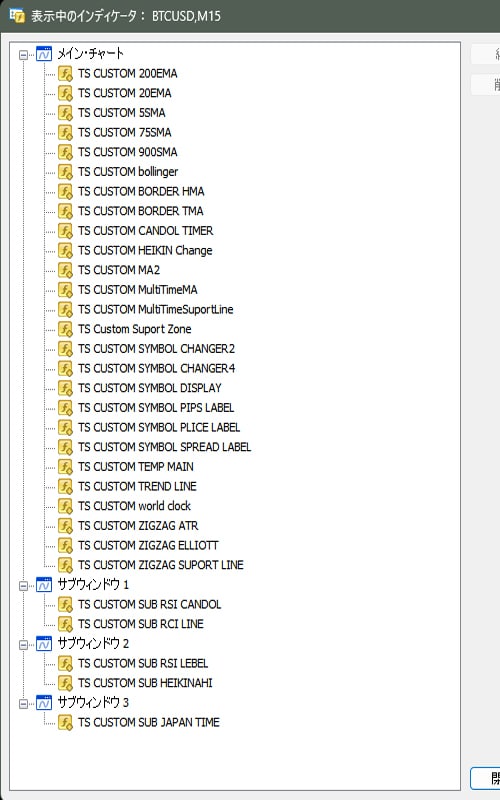The width and height of the screenshot is (500, 800).
Task: Click the indicator icon beside TS CUSTOM ZIGZAG ATR
Action: 65,526
